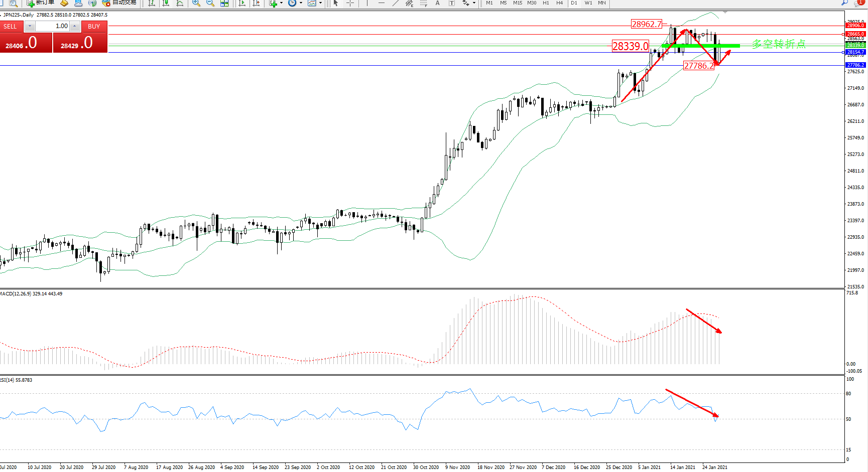
Task: Select the Crosshair tool
Action: [x=350, y=3]
